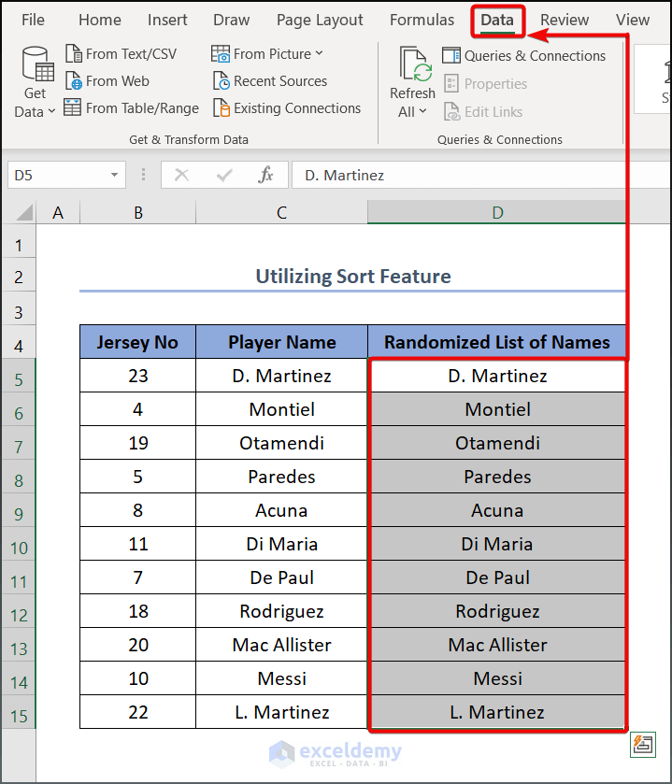Screen dimensions: 672x784
Task: Click the From Picture camera icon
Action: tap(220, 53)
